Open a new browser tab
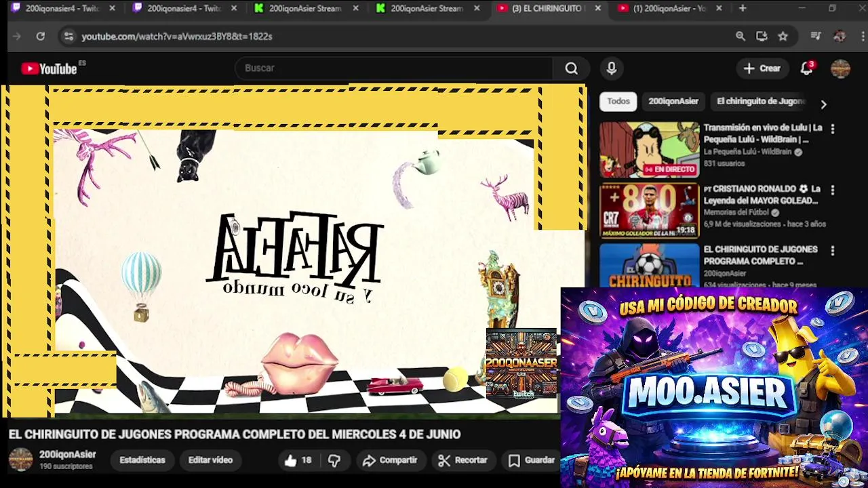 pos(743,8)
